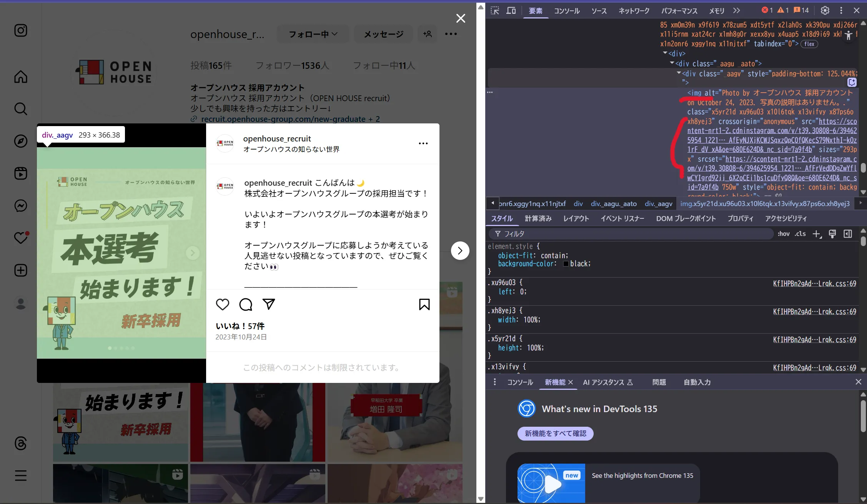Switch to 要素 tab in DevTools
This screenshot has height=504, width=867.
click(536, 11)
